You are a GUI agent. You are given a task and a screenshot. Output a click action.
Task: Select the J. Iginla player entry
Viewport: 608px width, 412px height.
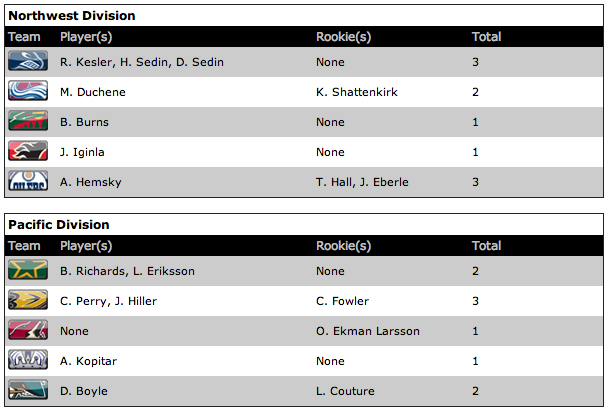click(82, 152)
